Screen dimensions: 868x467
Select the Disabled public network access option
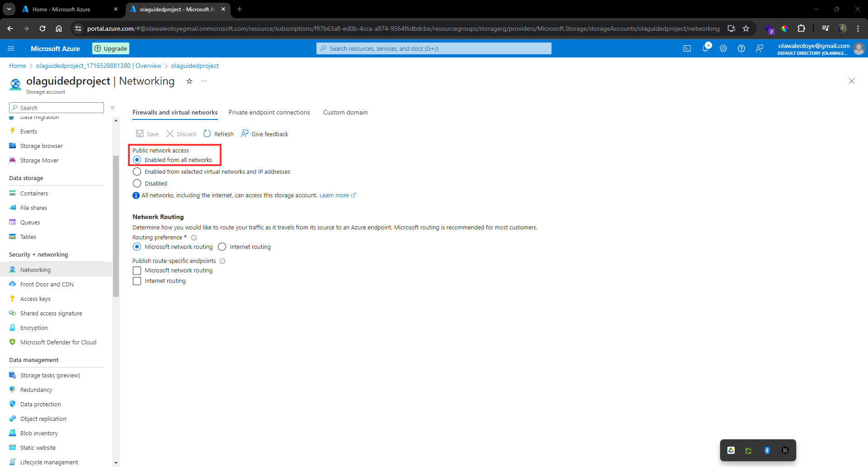click(137, 183)
